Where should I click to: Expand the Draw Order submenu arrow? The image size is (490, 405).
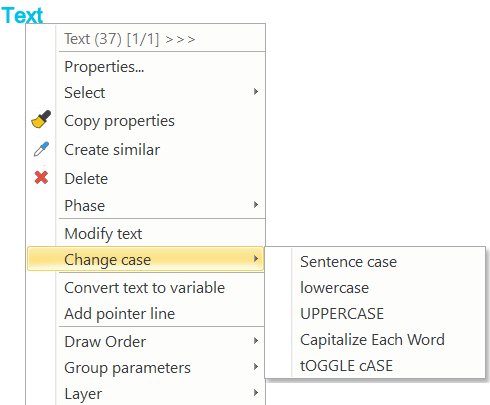tap(256, 341)
